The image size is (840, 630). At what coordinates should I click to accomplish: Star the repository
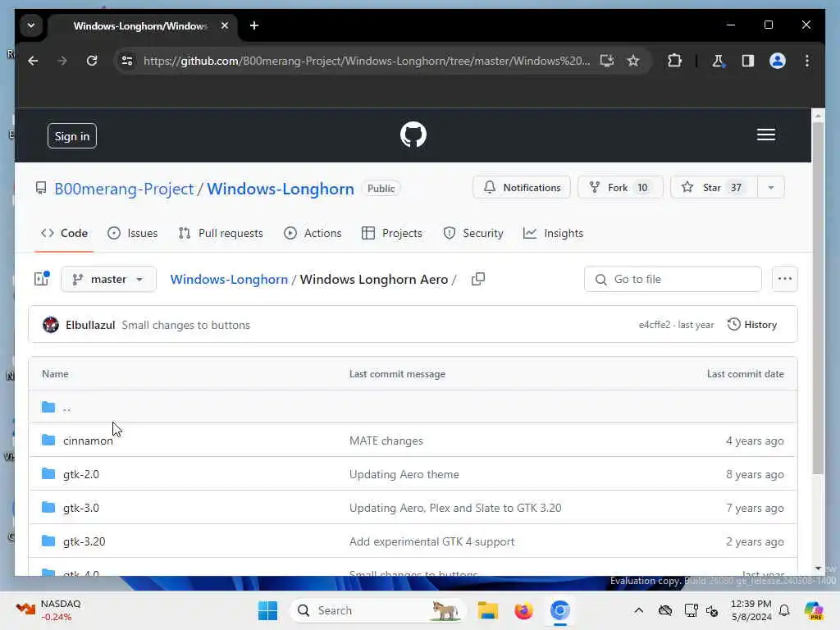coord(714,188)
